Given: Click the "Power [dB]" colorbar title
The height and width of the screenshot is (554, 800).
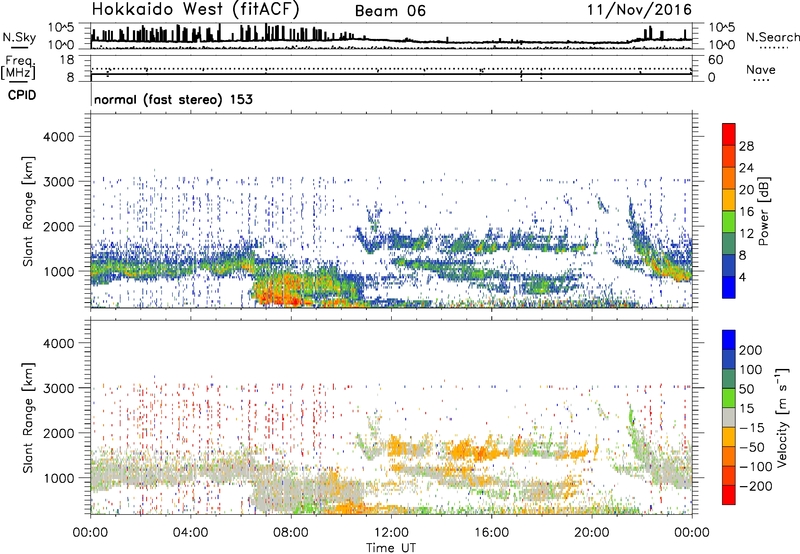Looking at the screenshot, I should tap(763, 211).
